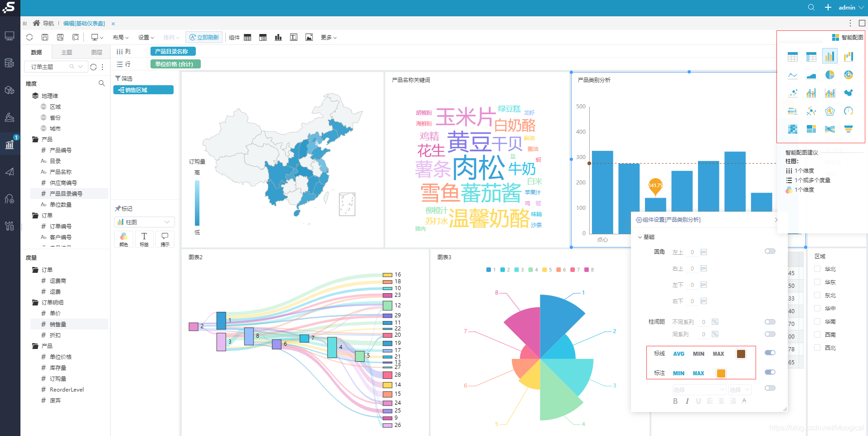Choose the network relation graph icon
The height and width of the screenshot is (436, 868).
[x=811, y=111]
